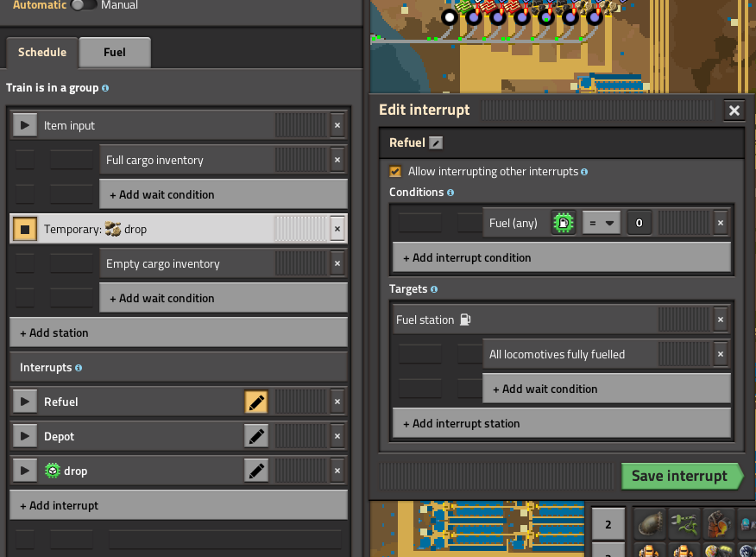
Task: Delete the Refuel interrupt from the list
Action: 337,402
